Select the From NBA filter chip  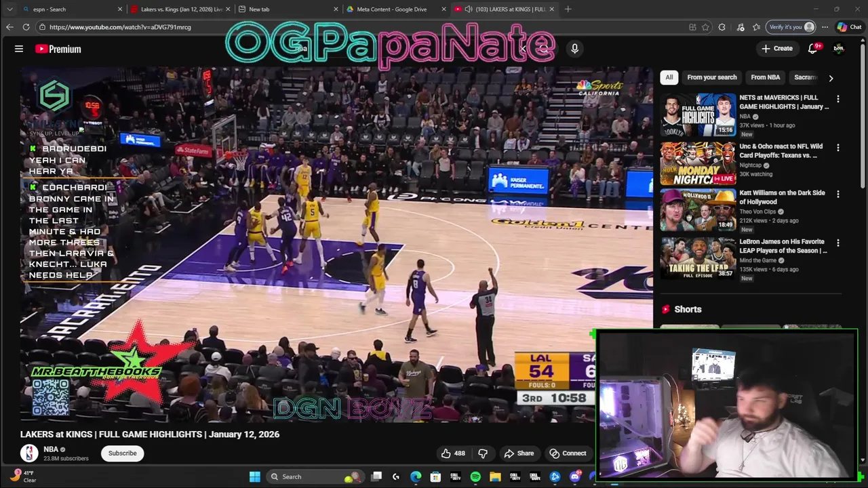[765, 77]
